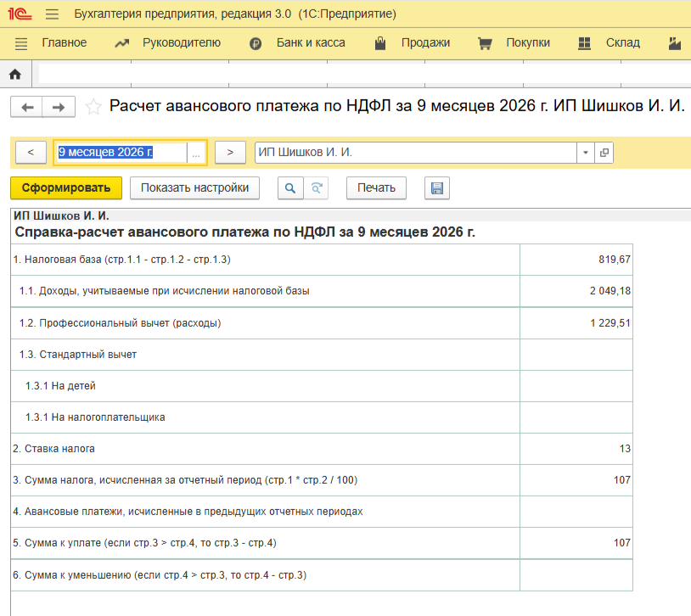Expand the organization dropdown arrow
691x616 pixels.
(x=586, y=153)
